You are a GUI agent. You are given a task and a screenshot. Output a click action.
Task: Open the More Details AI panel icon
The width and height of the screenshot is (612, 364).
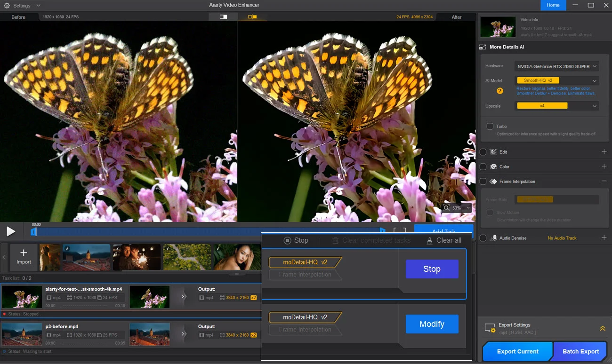(483, 47)
